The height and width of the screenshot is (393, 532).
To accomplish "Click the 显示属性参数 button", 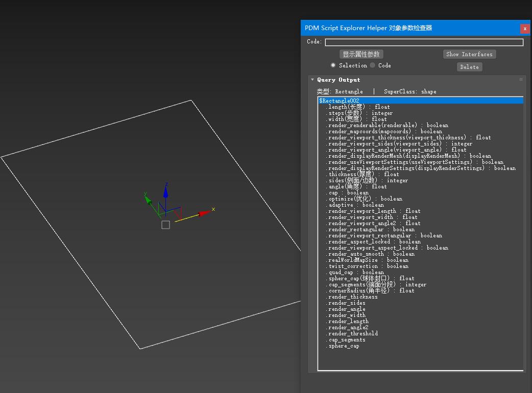I will tap(361, 54).
